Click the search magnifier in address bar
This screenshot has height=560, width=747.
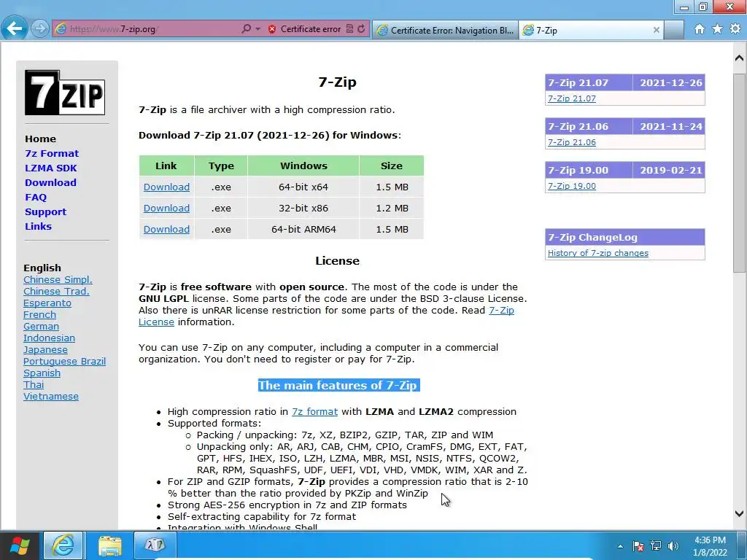point(246,28)
